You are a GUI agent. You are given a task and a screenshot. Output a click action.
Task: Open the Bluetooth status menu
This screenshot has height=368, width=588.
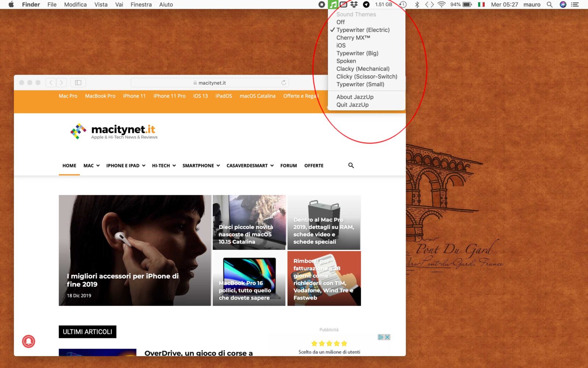click(x=417, y=4)
